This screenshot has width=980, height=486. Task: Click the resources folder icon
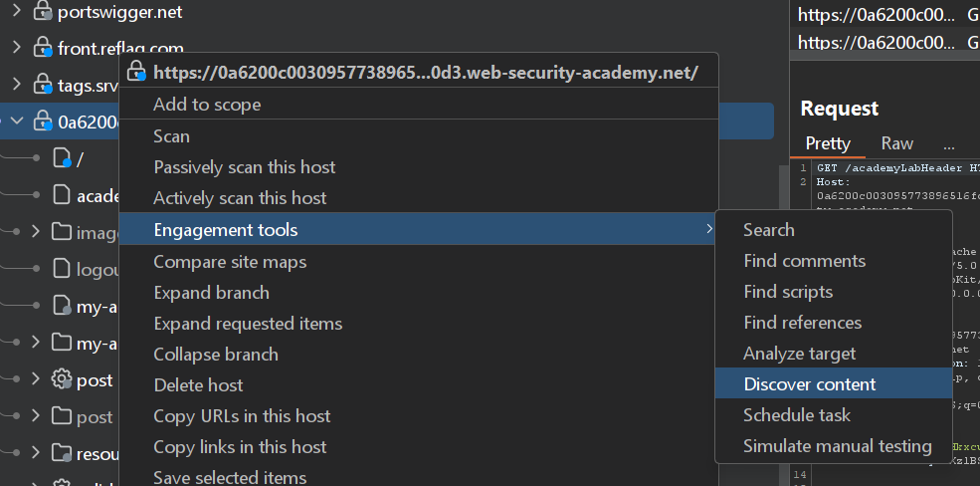click(62, 453)
